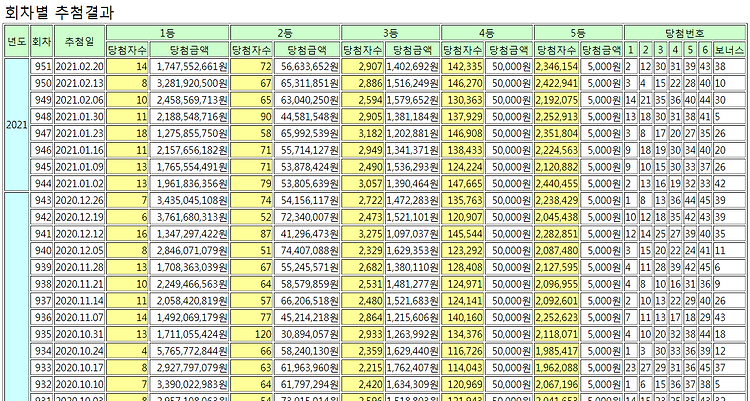Select the 추첨일 column header

click(x=79, y=41)
